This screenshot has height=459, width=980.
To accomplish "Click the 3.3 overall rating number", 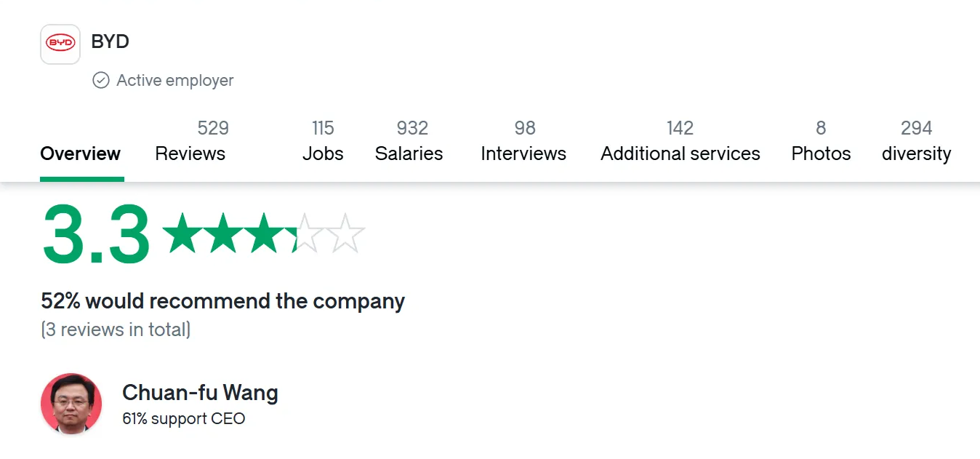I will pyautogui.click(x=96, y=236).
